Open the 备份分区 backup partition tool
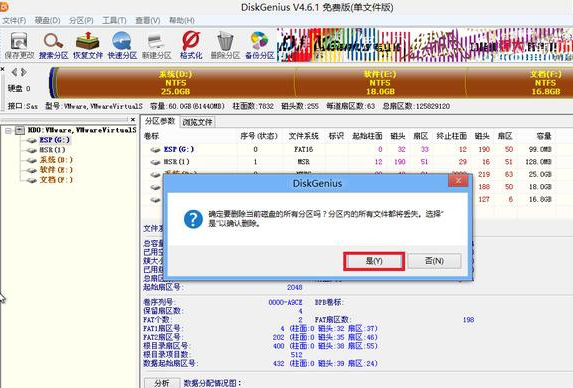573x388 pixels. tap(259, 45)
